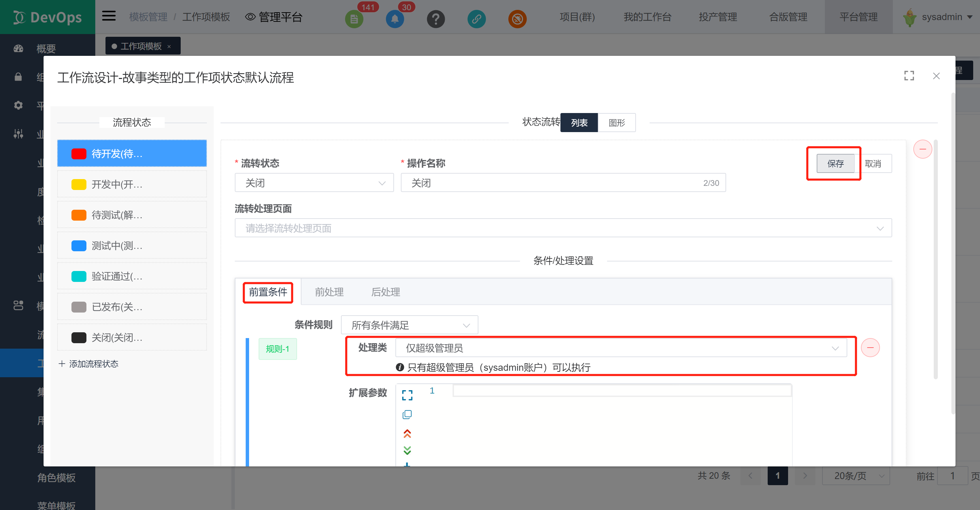Switch to the 前处理 tab
The image size is (980, 510).
329,292
